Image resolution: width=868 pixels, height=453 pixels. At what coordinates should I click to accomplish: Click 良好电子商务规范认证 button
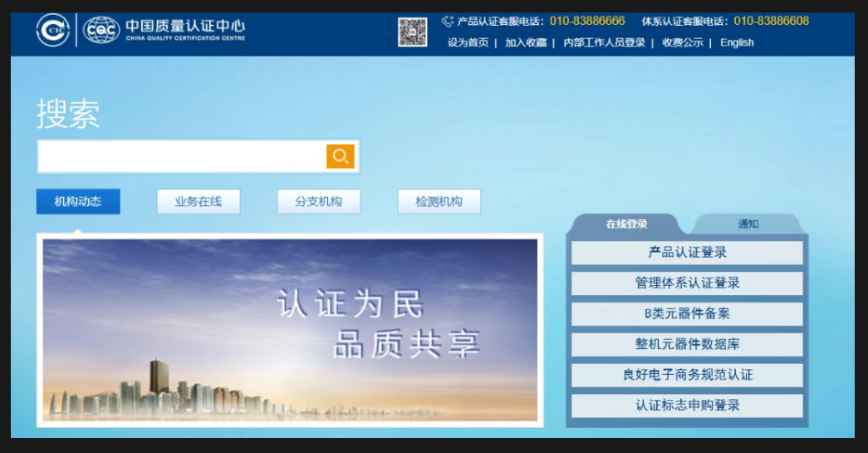click(x=687, y=375)
